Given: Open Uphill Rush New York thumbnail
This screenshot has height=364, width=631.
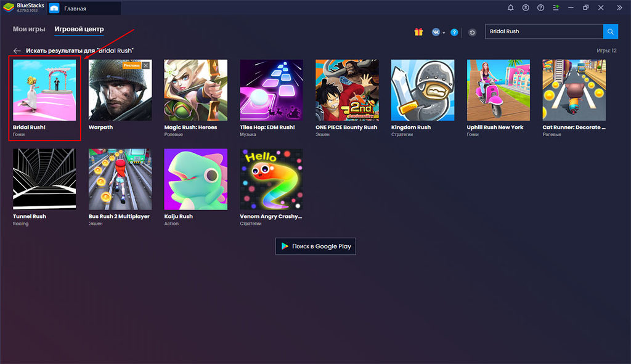Looking at the screenshot, I should pos(498,90).
